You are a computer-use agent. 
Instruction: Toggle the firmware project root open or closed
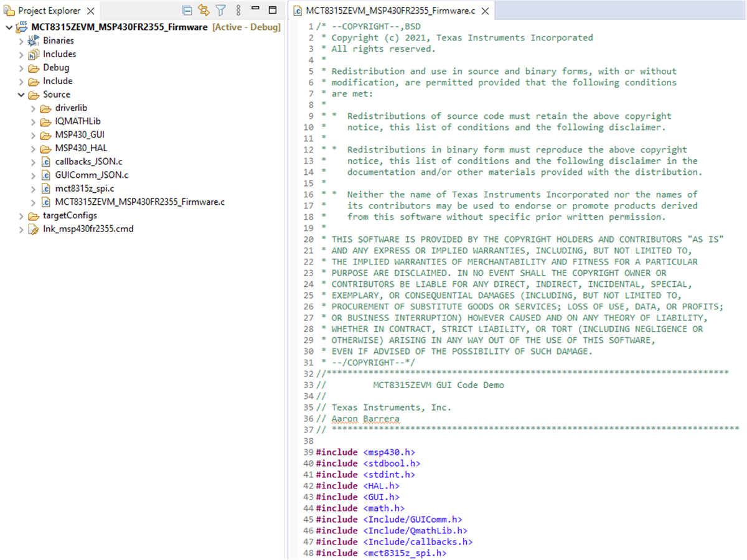[x=9, y=27]
